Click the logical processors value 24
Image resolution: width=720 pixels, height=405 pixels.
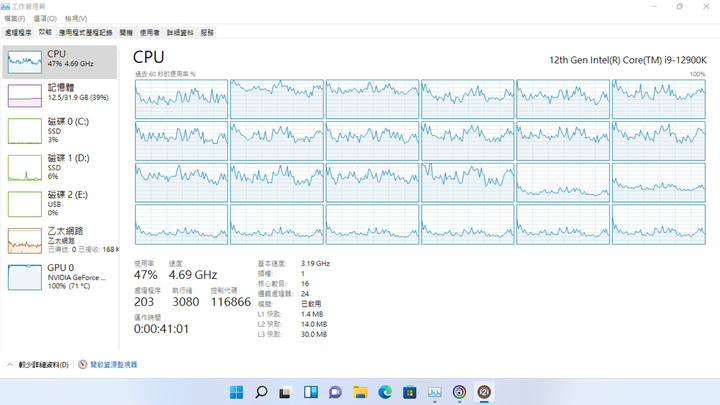tap(305, 294)
